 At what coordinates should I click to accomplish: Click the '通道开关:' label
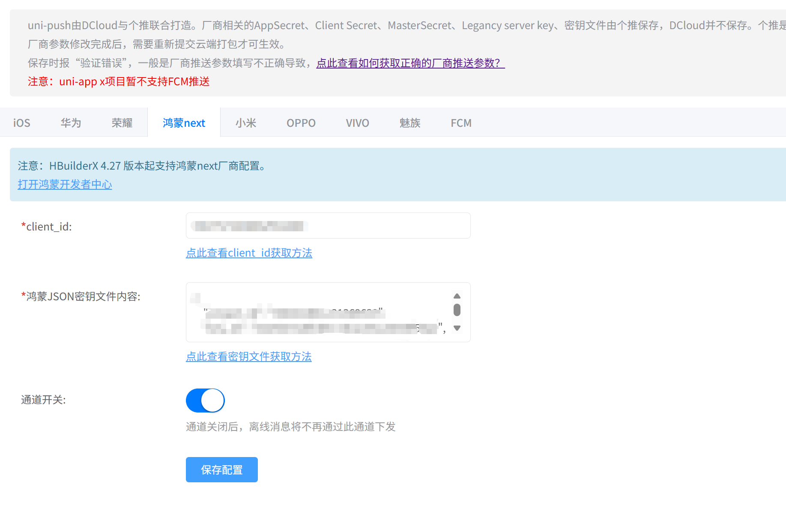click(x=43, y=400)
